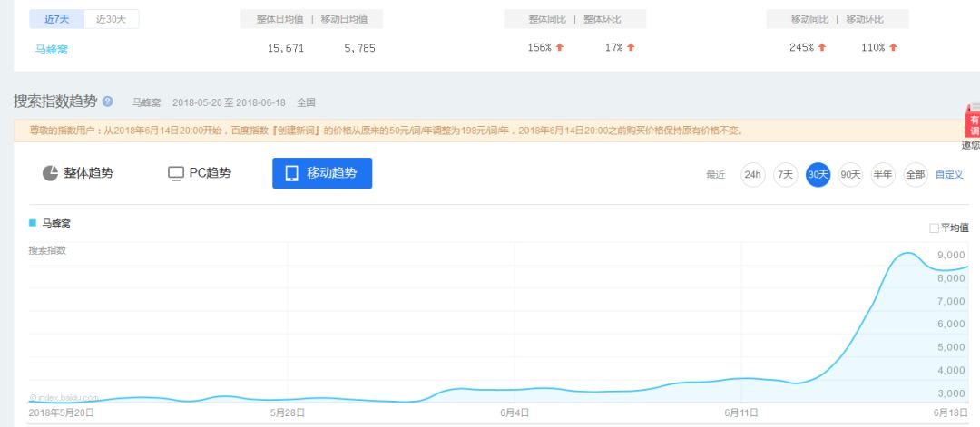Switch to PC趋势 tab
Screen dimensions: 980x427
(x=200, y=173)
